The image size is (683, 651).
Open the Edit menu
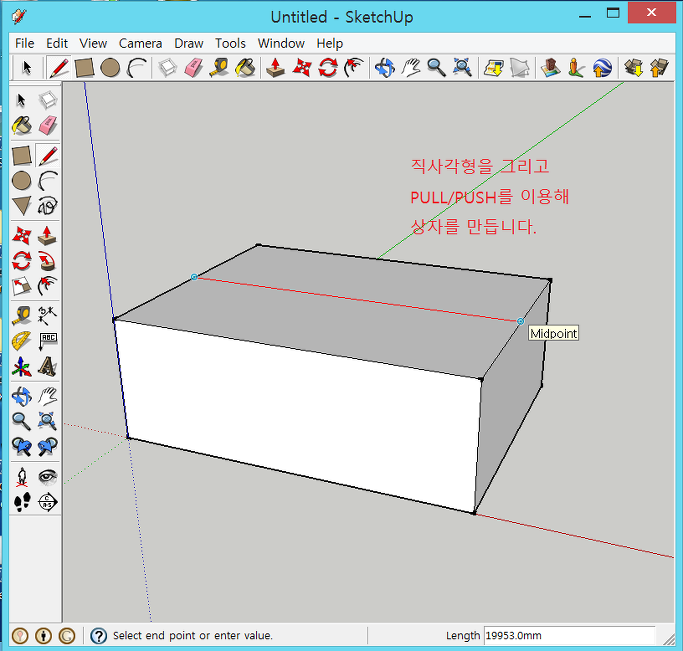coord(57,44)
